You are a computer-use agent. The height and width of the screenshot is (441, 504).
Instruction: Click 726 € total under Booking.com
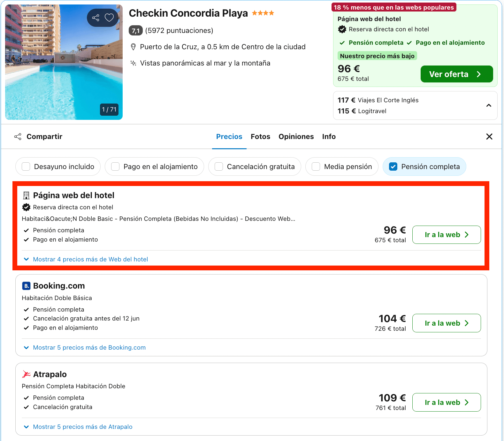pos(390,329)
